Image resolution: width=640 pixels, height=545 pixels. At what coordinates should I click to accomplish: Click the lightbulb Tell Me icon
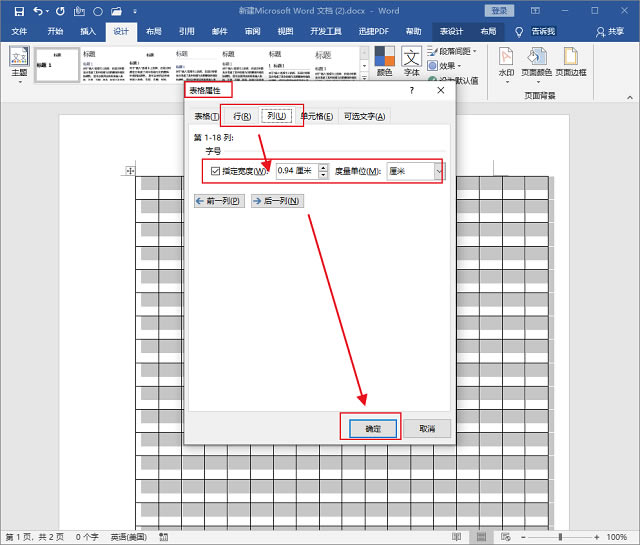click(519, 32)
